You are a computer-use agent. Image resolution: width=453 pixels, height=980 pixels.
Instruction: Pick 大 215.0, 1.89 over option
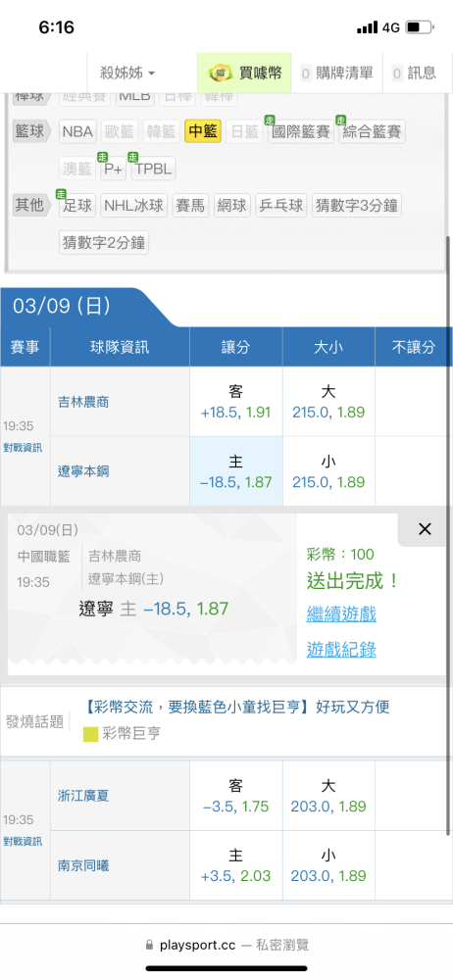[328, 401]
